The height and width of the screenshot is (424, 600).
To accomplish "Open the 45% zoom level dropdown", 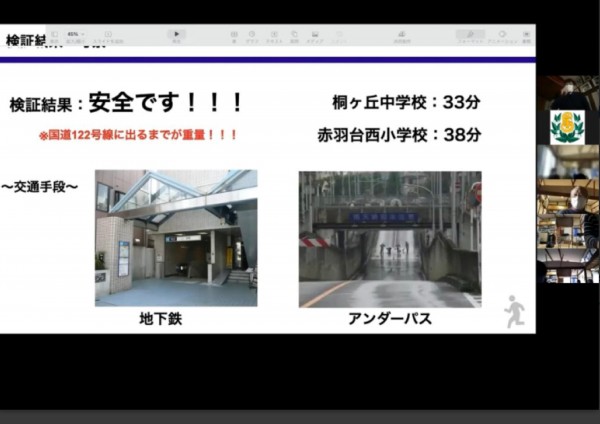I will (75, 34).
